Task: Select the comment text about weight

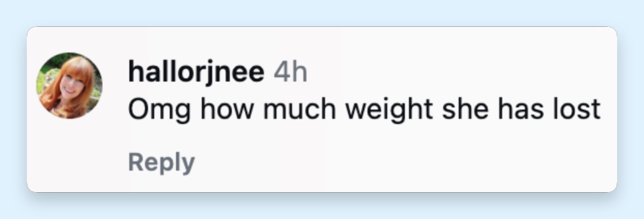Action: pyautogui.click(x=364, y=111)
